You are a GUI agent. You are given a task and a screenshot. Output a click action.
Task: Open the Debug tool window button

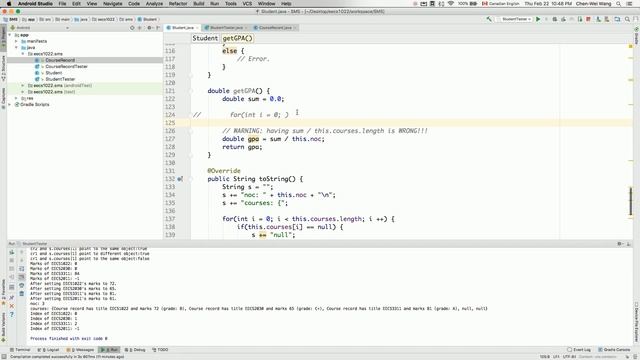(135, 350)
